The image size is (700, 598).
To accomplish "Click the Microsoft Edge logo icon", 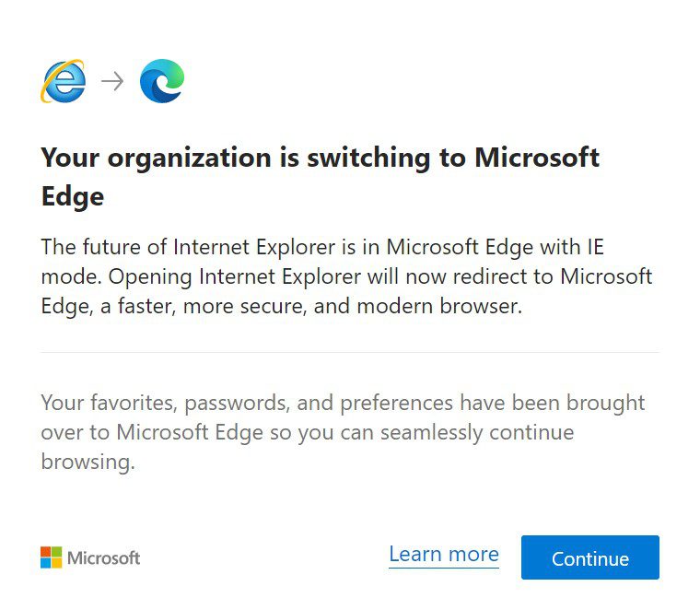I will click(x=162, y=81).
